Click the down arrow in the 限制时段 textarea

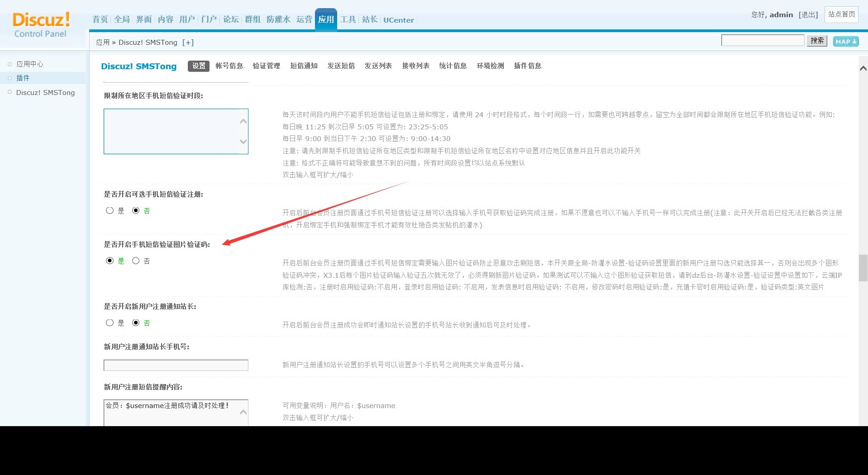[x=243, y=142]
